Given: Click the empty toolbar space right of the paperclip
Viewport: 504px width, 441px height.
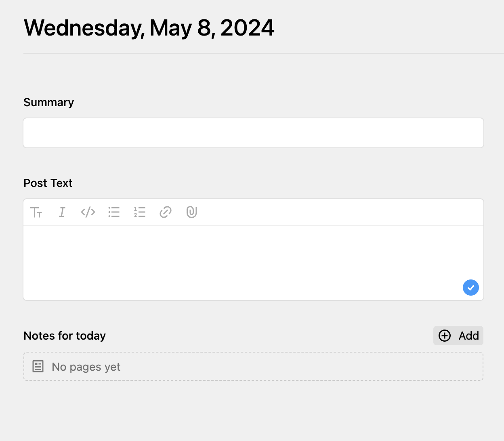Looking at the screenshot, I should (339, 212).
